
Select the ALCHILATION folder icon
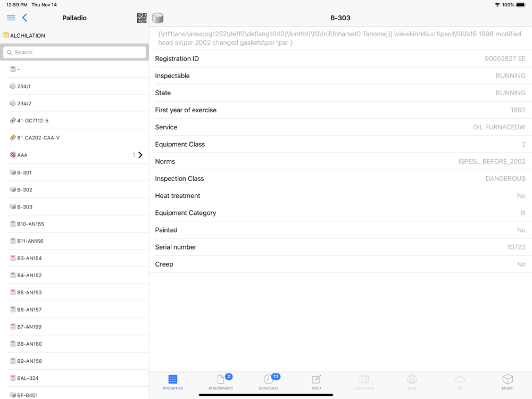tap(6, 35)
